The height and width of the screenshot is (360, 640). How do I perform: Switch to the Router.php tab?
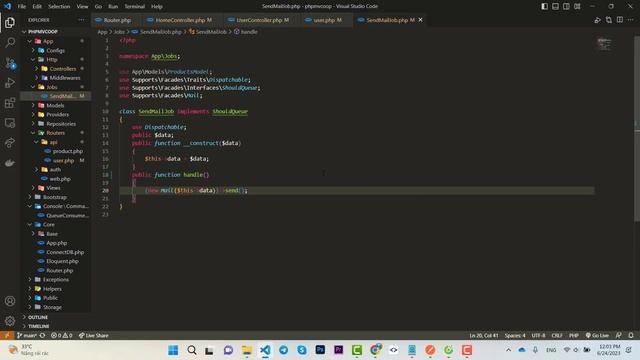[117, 20]
